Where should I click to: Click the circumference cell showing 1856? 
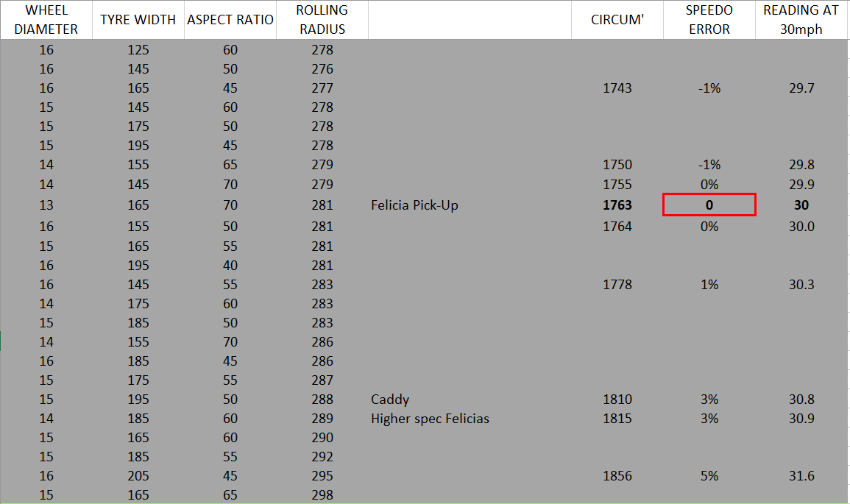pos(617,476)
